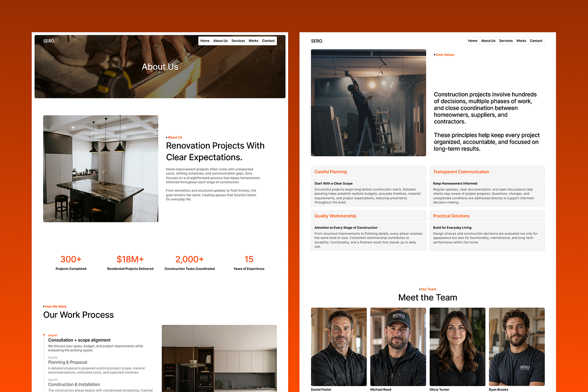Click the 2,000+ stat figure
588x392 pixels.
tap(190, 259)
